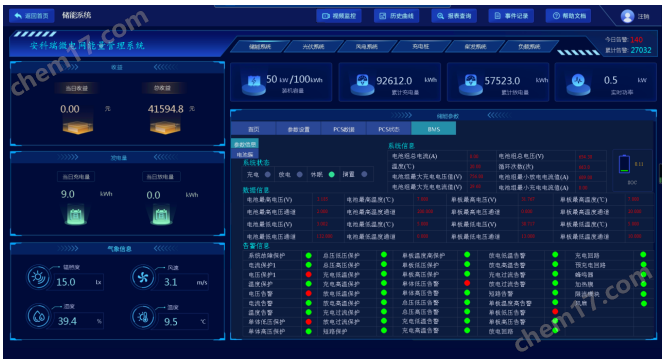Viewport: 664px width, 363px height.
Task: Click the 充电 status indicator
Action: click(268, 175)
